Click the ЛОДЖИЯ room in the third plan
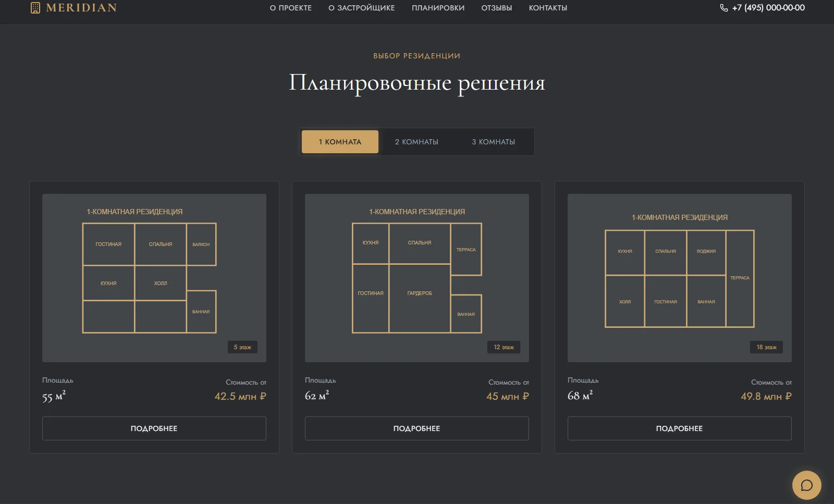834x504 pixels. pos(706,253)
